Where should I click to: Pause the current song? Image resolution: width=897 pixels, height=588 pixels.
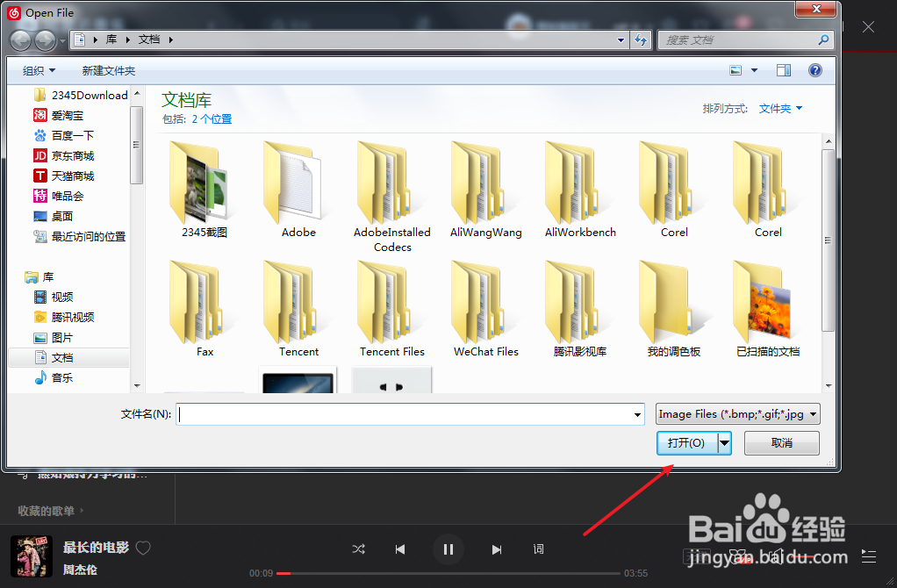448,549
